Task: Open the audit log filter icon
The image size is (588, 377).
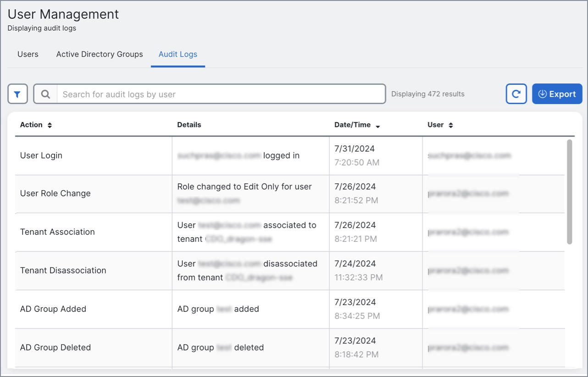Action: click(x=17, y=94)
